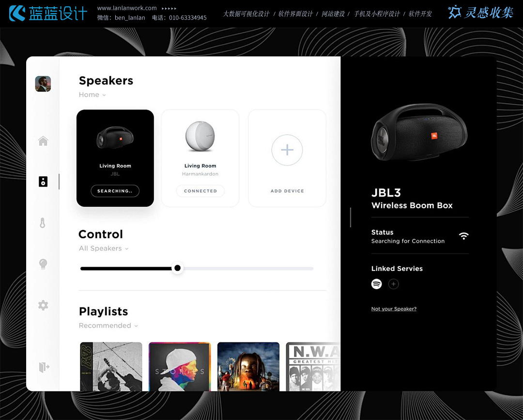Screen dimensions: 523x420
Task: Open the light bulb lighting icon
Action: (43, 264)
